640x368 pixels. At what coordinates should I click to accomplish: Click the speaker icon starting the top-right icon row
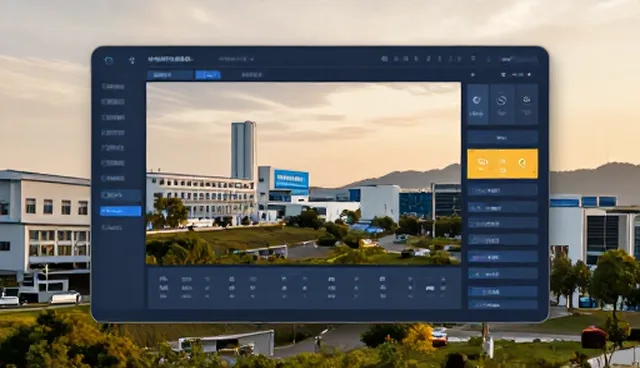(384, 59)
